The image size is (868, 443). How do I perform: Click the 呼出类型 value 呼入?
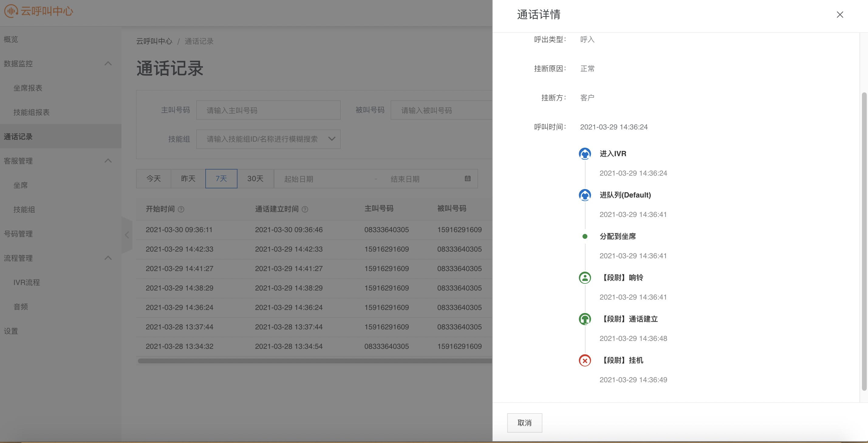pyautogui.click(x=587, y=39)
